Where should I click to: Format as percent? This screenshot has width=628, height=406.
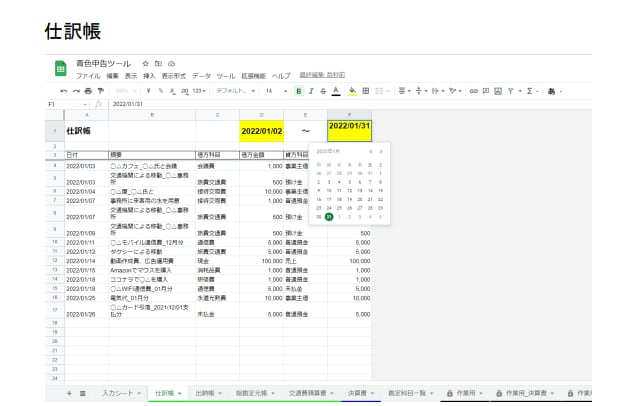click(x=160, y=91)
